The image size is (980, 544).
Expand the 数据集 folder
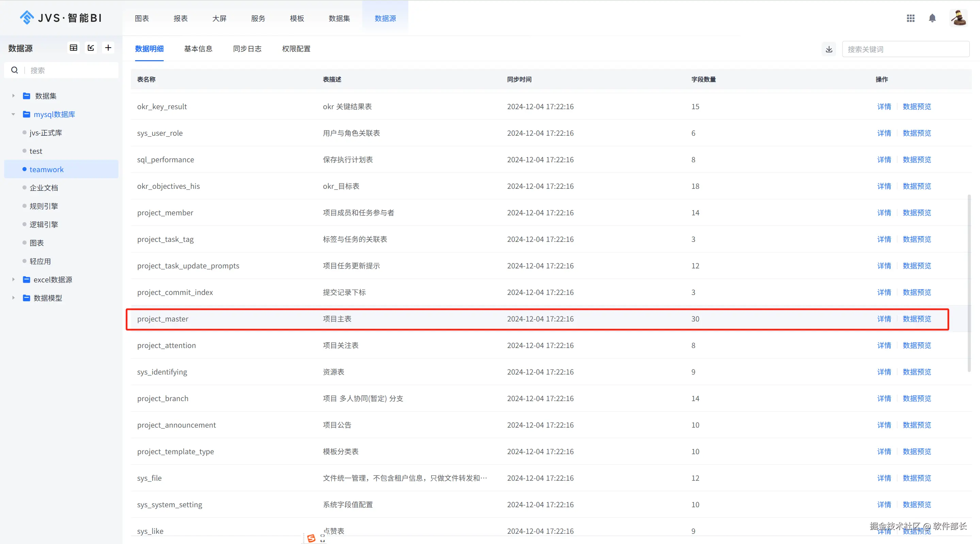(13, 96)
